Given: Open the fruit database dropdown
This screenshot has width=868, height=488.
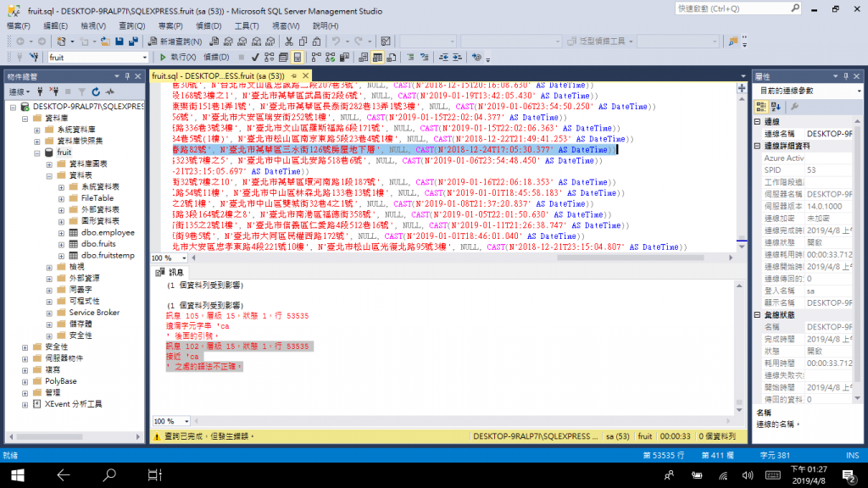Looking at the screenshot, I should pos(144,57).
